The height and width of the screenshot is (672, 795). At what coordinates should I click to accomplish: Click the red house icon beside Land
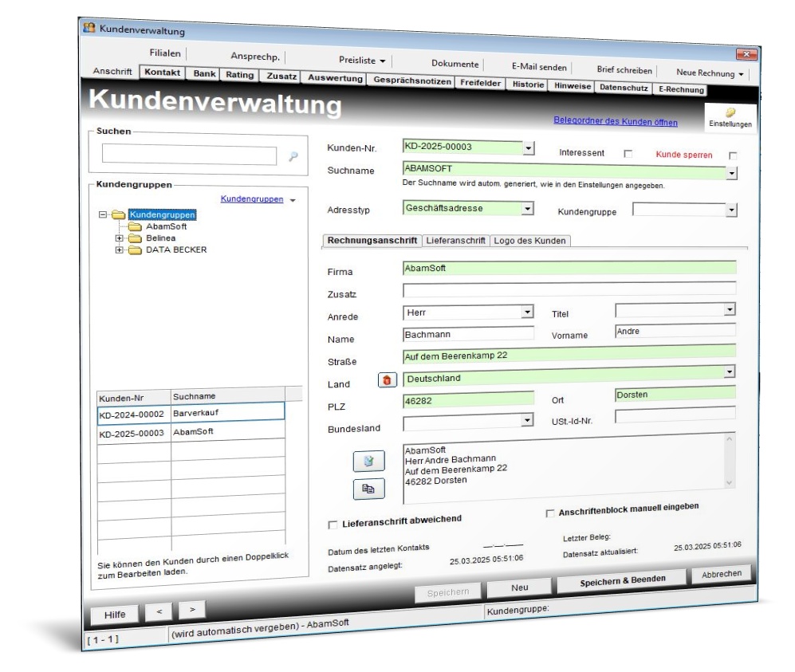pyautogui.click(x=387, y=380)
